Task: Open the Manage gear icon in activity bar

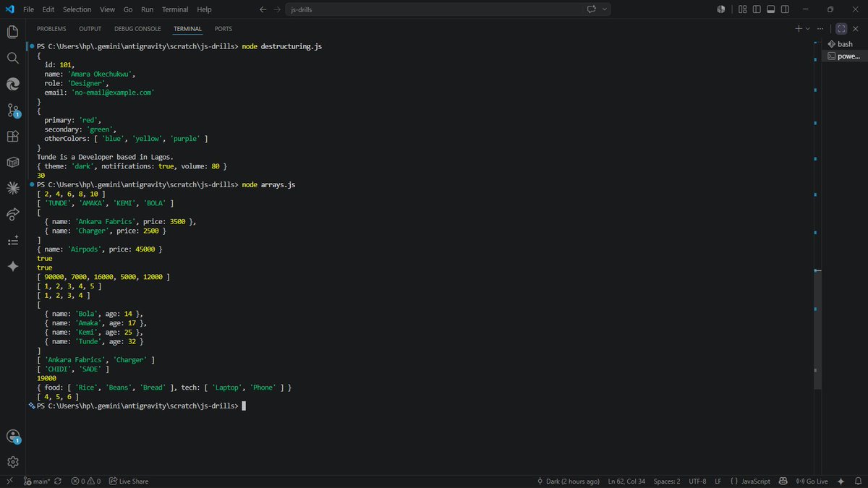Action: pyautogui.click(x=12, y=462)
